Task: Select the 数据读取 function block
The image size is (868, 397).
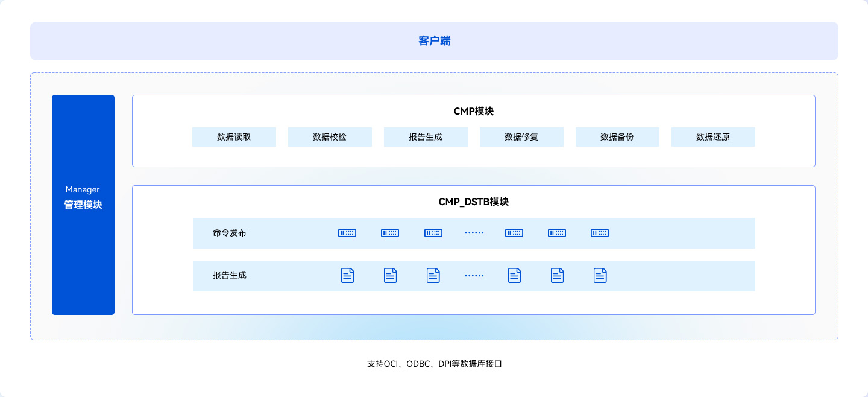Action: coord(234,137)
